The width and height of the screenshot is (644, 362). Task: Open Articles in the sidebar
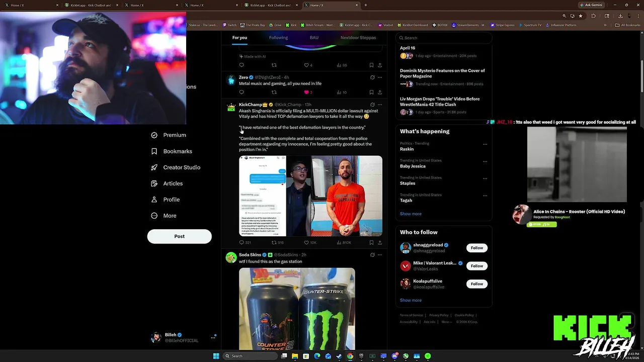(x=167, y=184)
